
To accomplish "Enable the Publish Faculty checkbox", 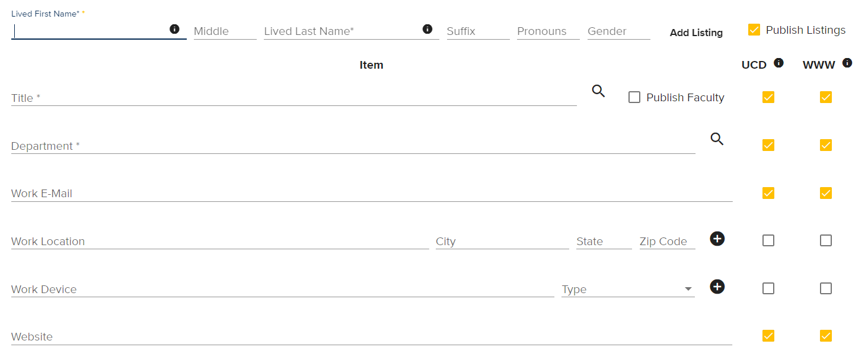I will pyautogui.click(x=634, y=98).
